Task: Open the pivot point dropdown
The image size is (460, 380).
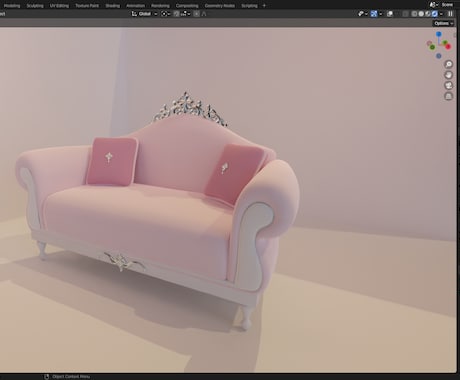Action: [166, 14]
